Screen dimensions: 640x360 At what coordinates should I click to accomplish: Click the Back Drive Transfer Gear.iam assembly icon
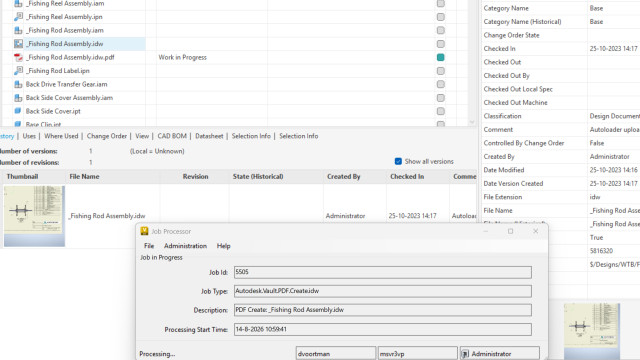point(18,84)
